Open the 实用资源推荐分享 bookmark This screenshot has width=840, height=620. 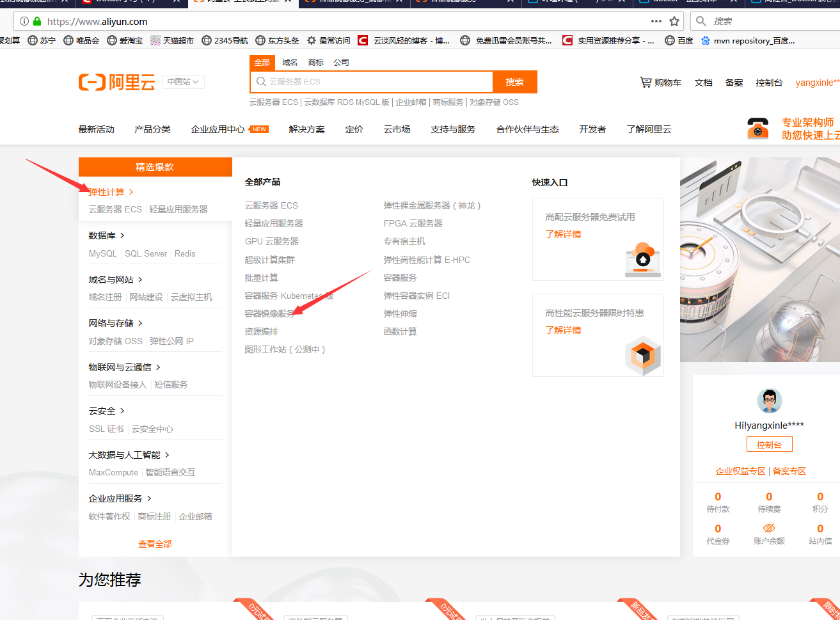coord(608,40)
